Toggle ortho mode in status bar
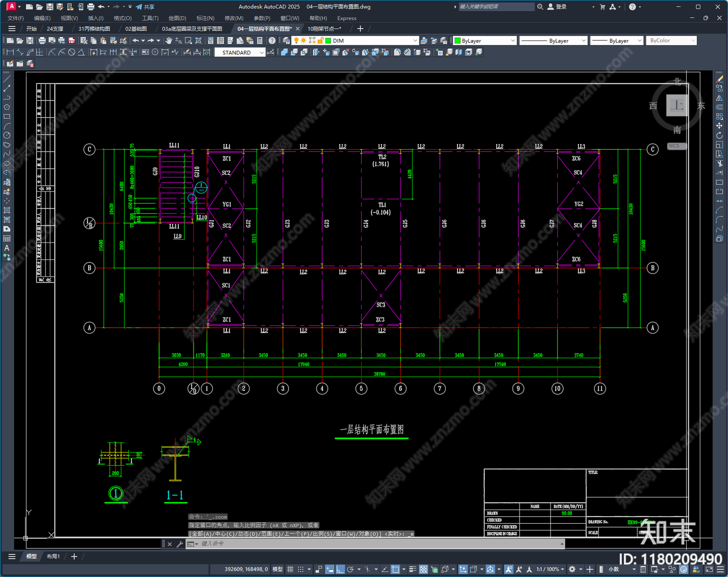 tap(340, 569)
